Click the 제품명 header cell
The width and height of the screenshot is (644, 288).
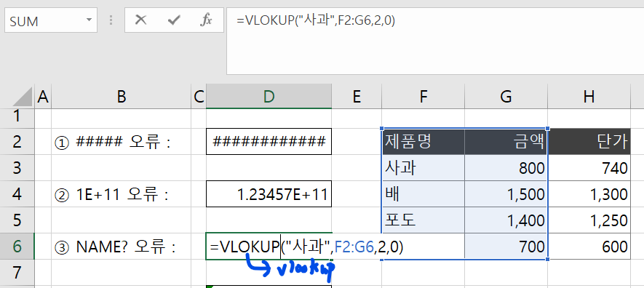coord(423,142)
